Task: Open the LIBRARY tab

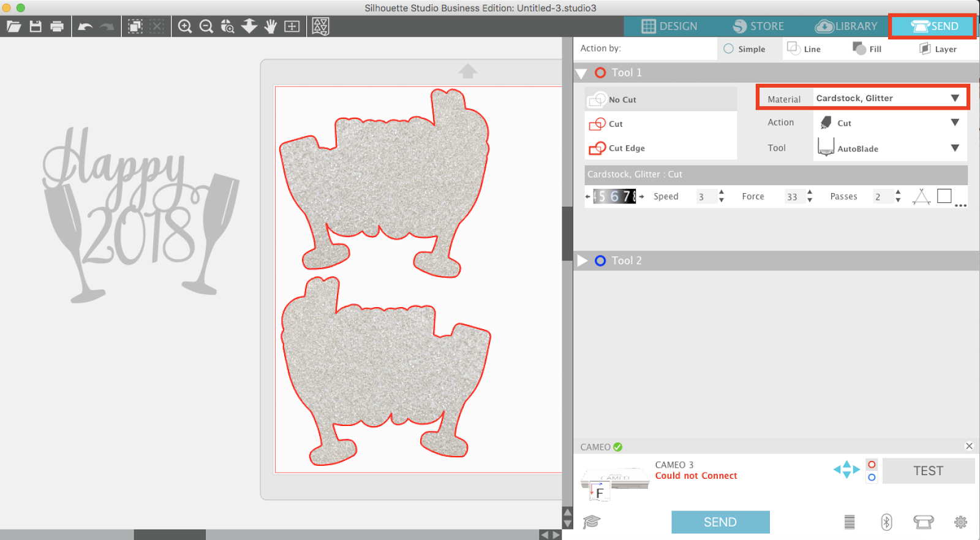Action: coord(846,26)
